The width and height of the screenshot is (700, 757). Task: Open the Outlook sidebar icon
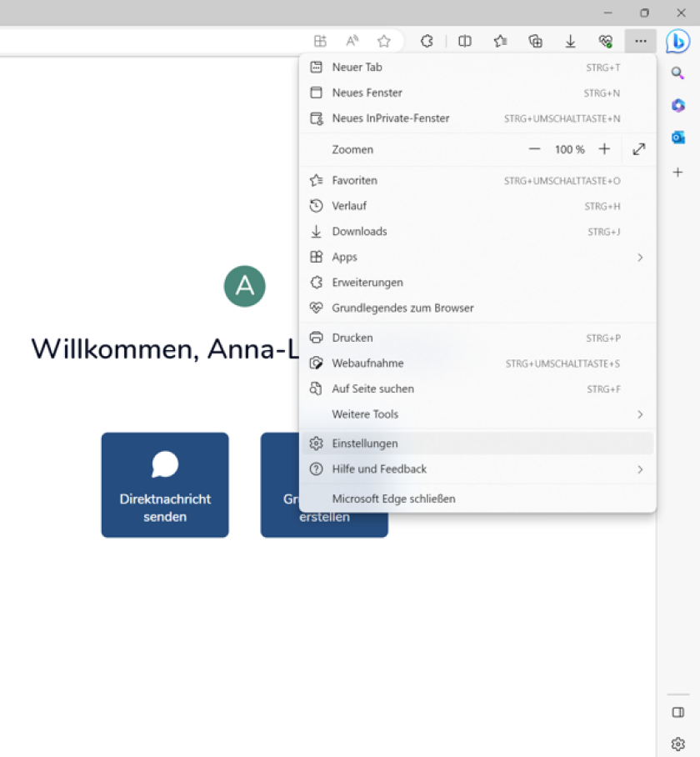point(677,138)
